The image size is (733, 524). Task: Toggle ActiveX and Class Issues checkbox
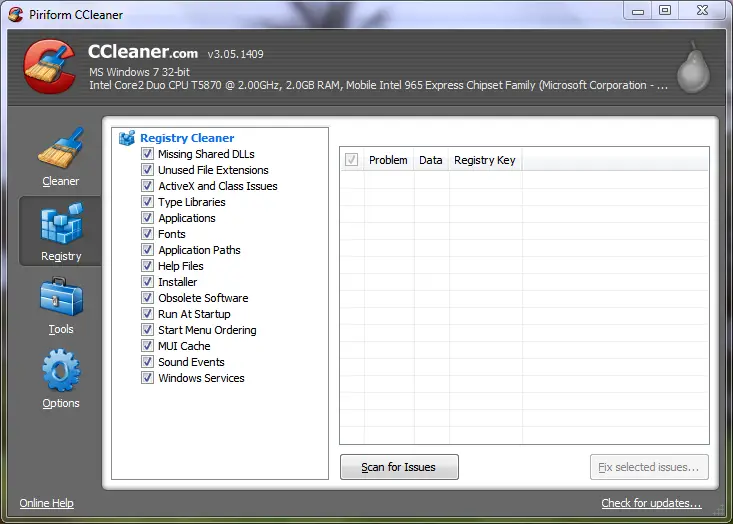147,186
